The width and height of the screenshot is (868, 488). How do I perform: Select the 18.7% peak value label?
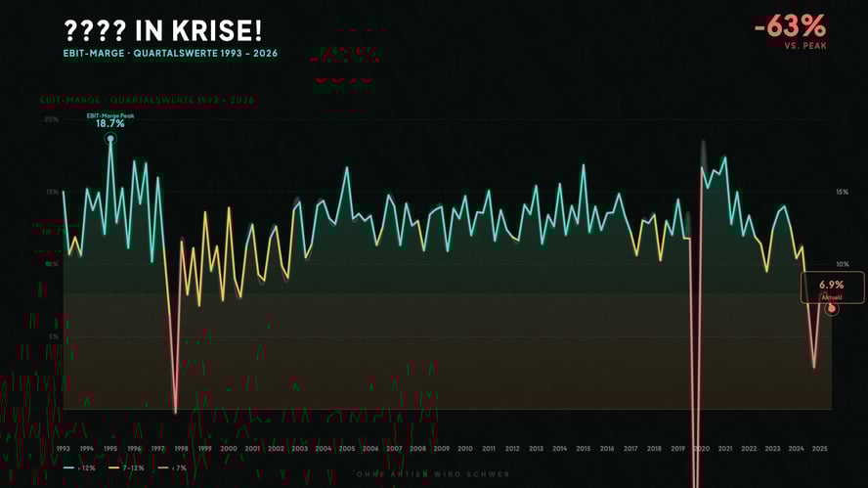[109, 124]
